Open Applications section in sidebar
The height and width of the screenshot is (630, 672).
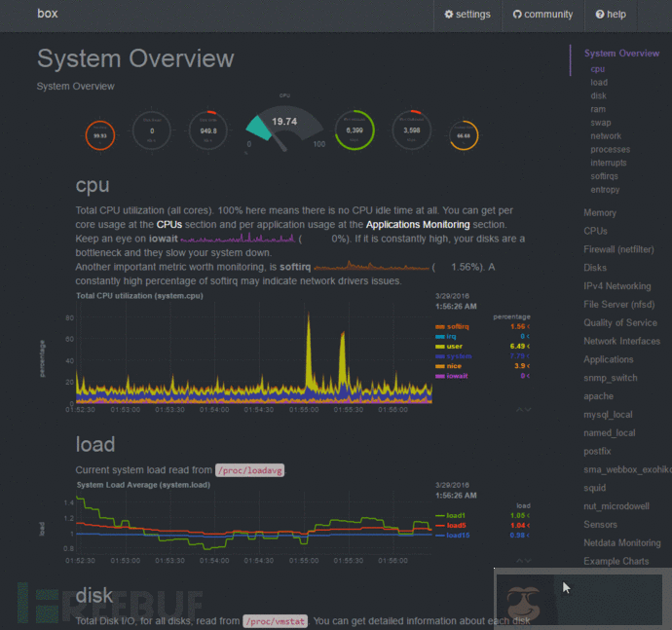click(608, 359)
